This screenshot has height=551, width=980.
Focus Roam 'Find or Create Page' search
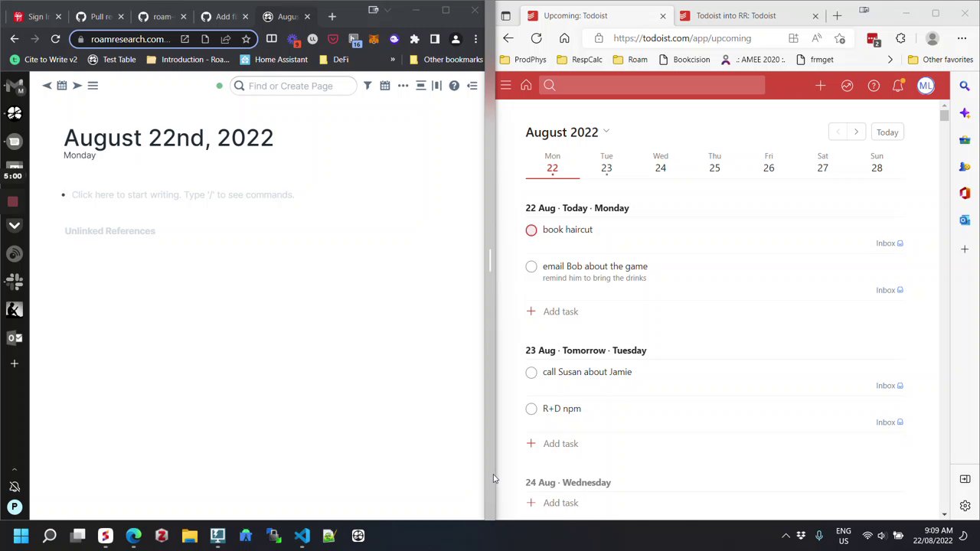[x=293, y=86]
